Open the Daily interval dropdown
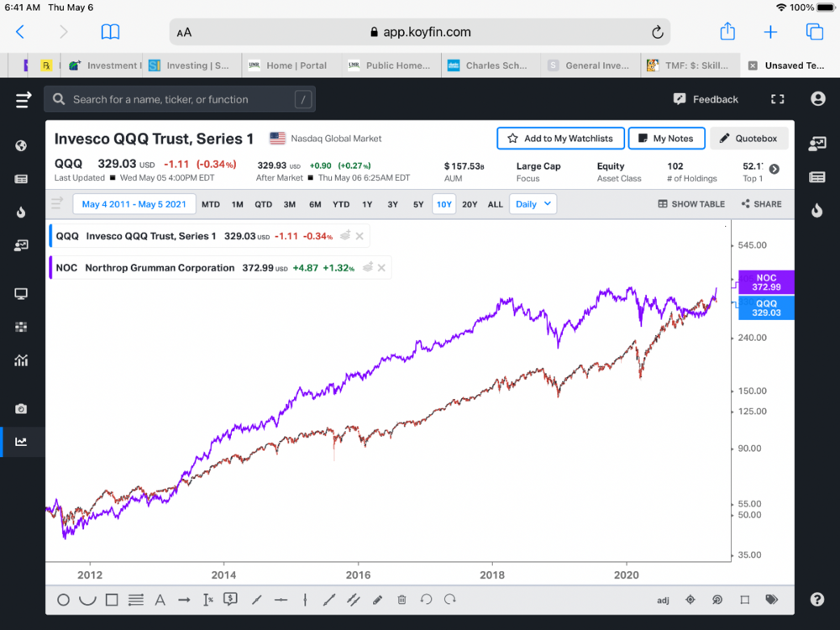This screenshot has height=630, width=840. pyautogui.click(x=533, y=204)
